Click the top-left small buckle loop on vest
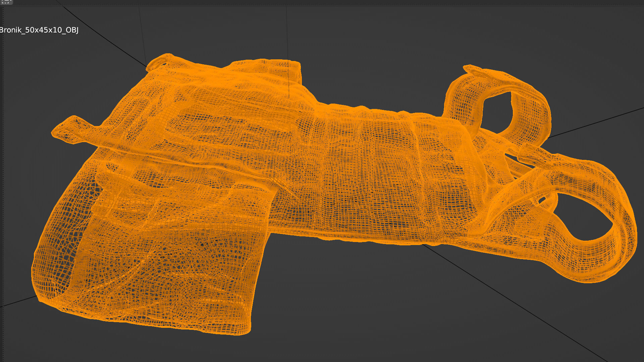This screenshot has width=644, height=362. (159, 62)
